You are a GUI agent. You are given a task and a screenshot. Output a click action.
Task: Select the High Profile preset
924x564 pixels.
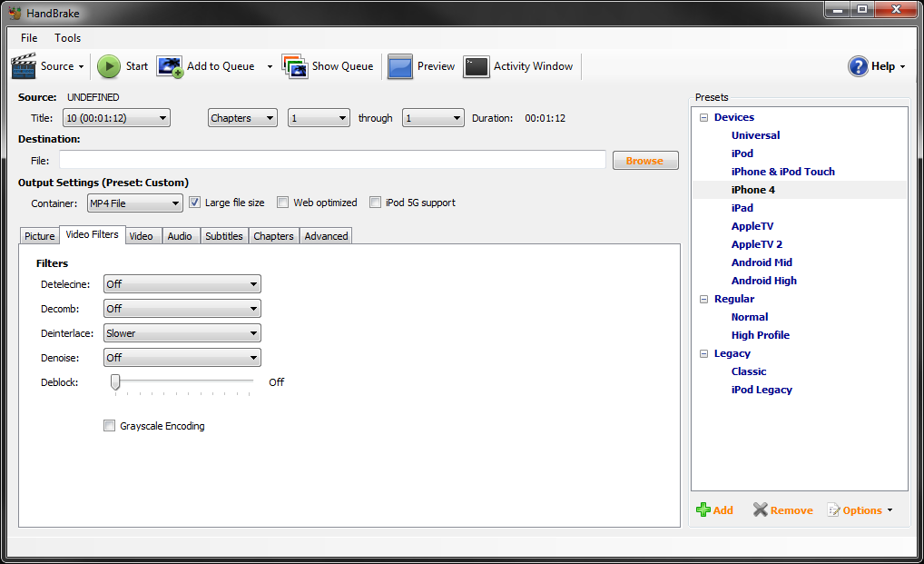[x=761, y=335]
